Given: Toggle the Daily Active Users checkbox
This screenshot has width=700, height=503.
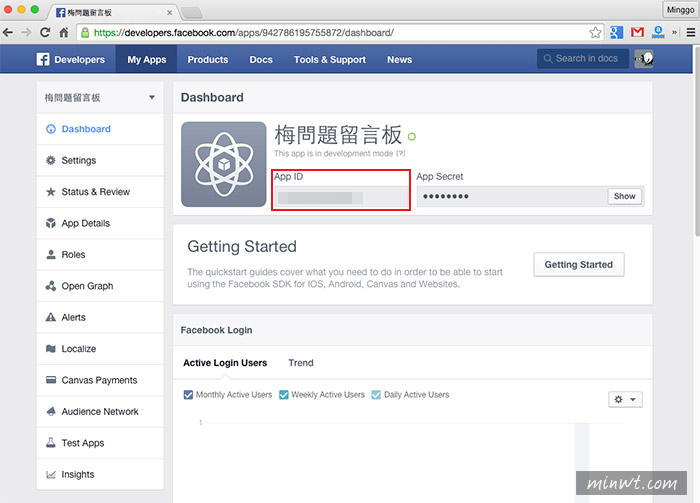Looking at the screenshot, I should [376, 395].
